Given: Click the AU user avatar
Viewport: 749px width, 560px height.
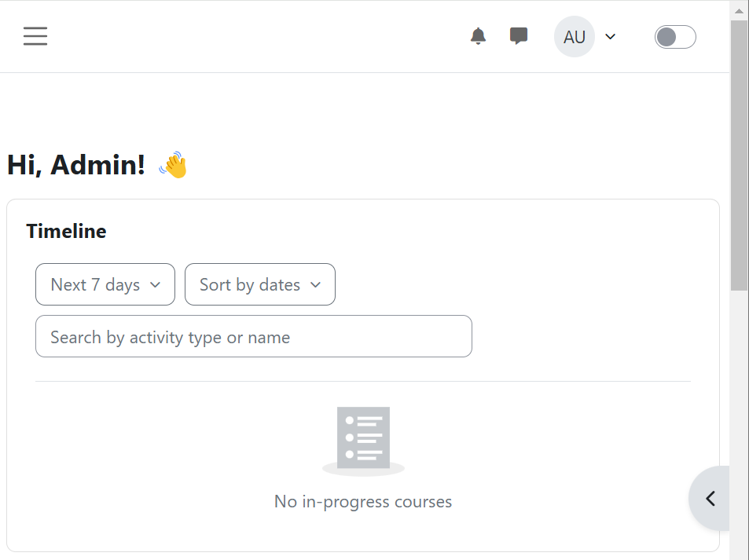Looking at the screenshot, I should click(x=574, y=36).
